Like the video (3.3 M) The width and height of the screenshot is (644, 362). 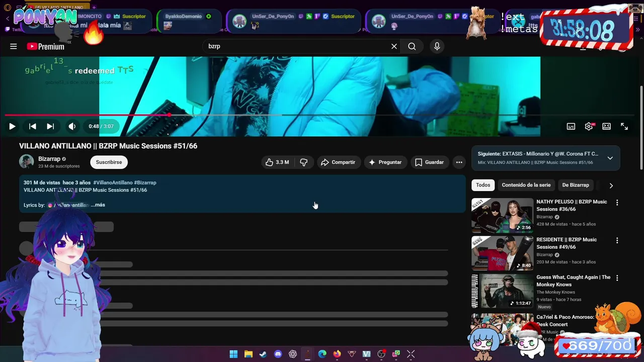278,162
